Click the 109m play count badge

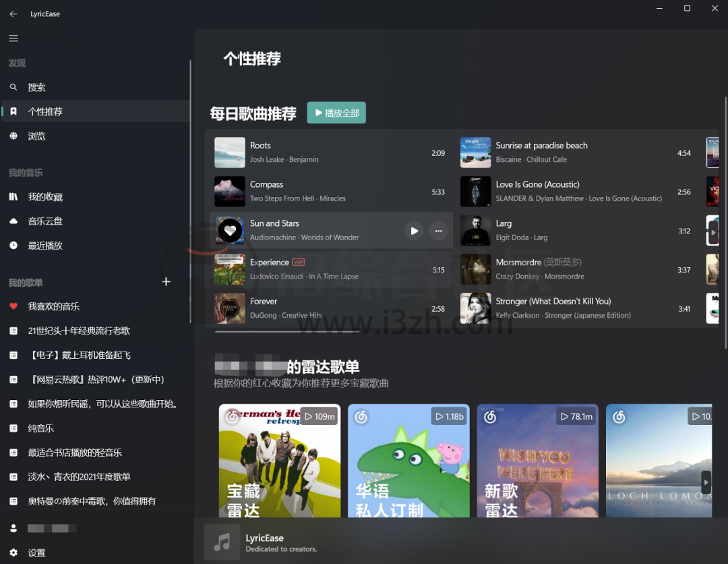click(320, 416)
